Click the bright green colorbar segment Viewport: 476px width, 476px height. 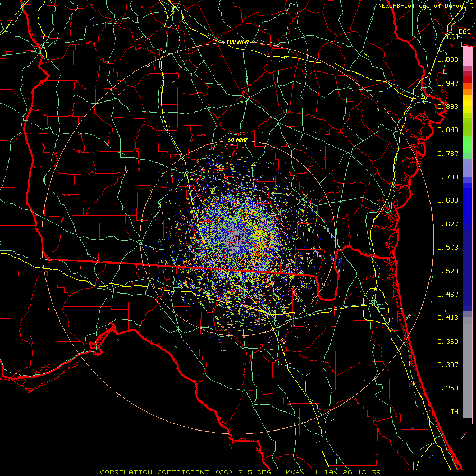467,144
